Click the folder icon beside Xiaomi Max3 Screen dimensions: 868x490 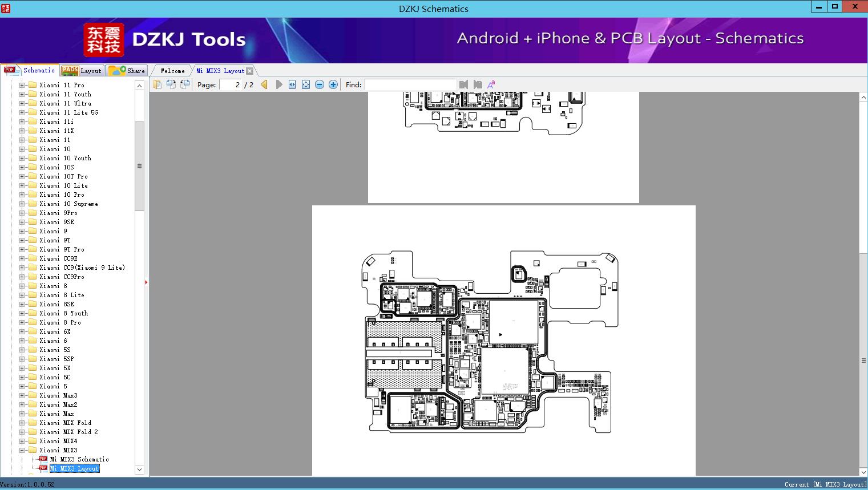[33, 395]
